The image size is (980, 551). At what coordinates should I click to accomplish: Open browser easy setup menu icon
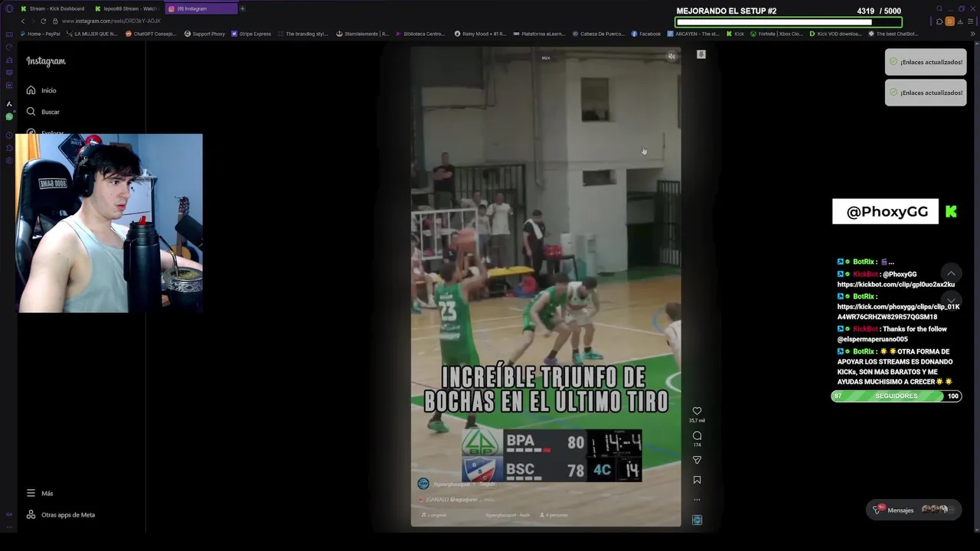coord(970,21)
